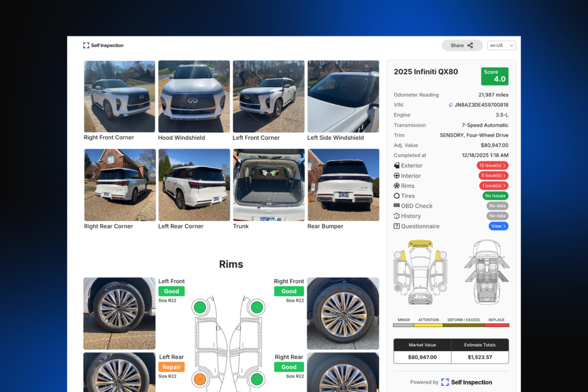Click the Exterior category icon
The width and height of the screenshot is (588, 392).
396,165
